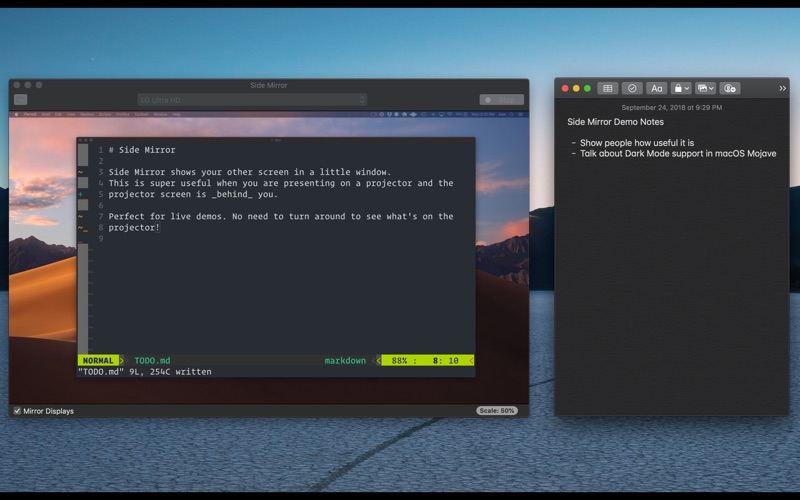
Task: Open LG Ultra HD display selector
Action: point(252,100)
